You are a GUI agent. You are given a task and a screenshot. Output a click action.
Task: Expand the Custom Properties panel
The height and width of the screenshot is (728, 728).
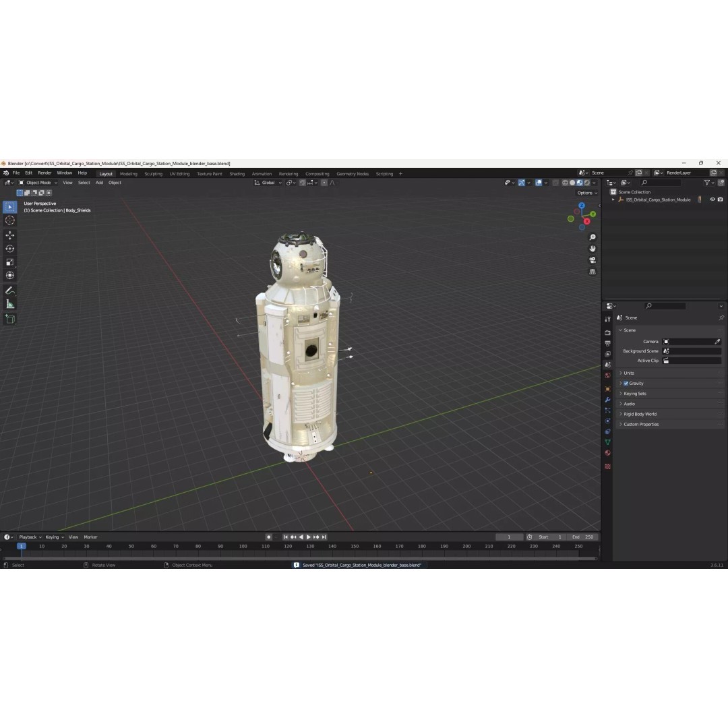click(x=671, y=425)
